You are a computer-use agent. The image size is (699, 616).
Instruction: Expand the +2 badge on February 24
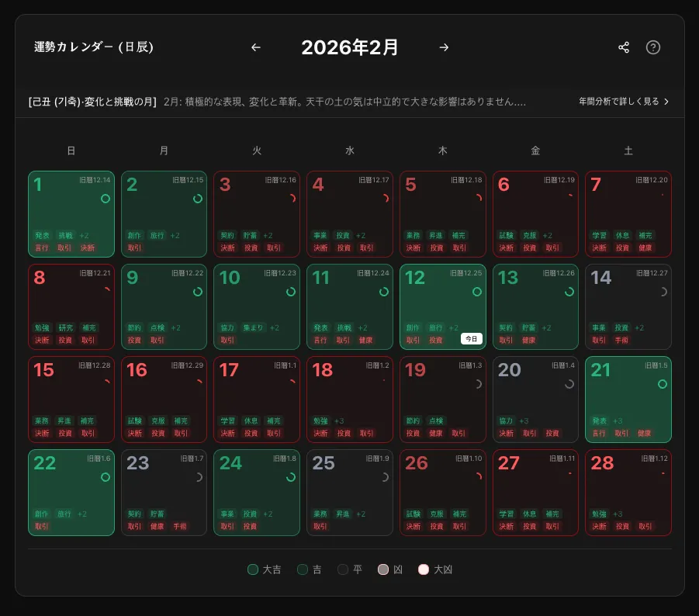(267, 513)
